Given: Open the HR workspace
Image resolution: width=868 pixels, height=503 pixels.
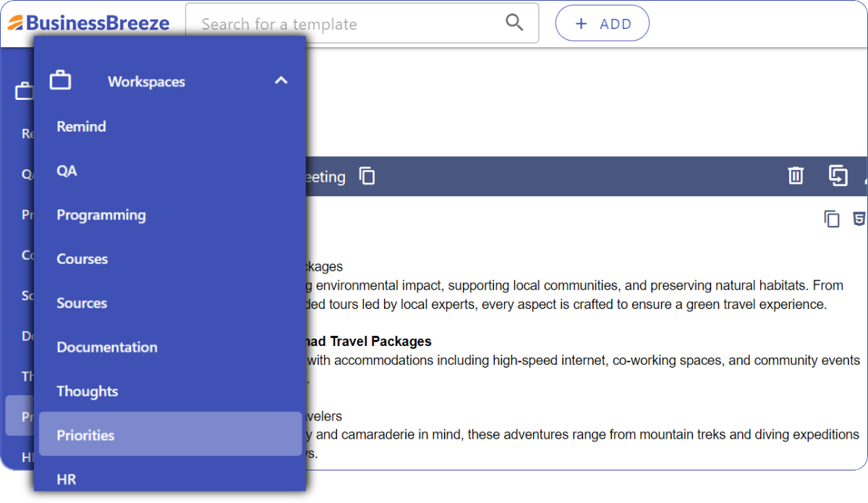Looking at the screenshot, I should coord(67,479).
